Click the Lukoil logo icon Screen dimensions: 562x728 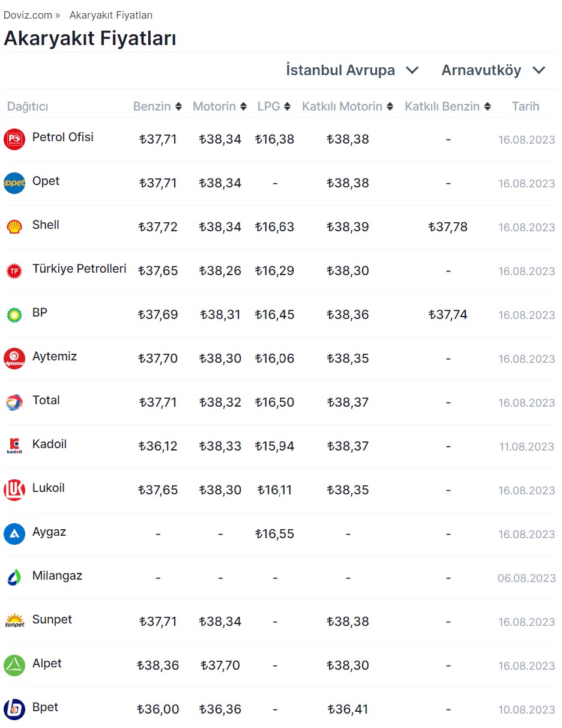[14, 490]
